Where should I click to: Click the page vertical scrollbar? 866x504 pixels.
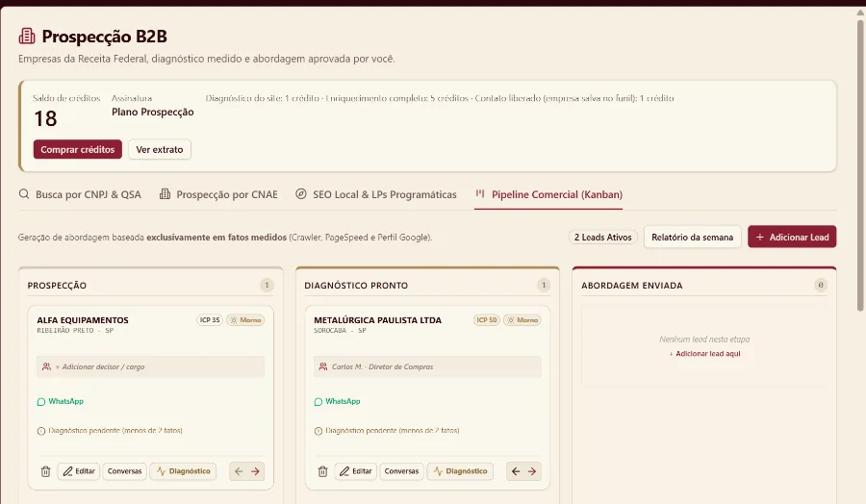coord(860,165)
